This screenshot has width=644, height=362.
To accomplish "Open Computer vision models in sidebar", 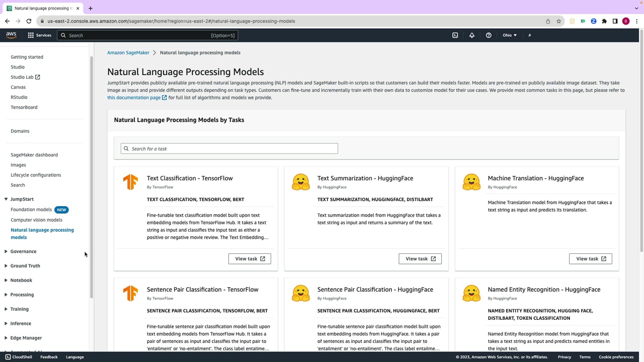I will 36,220.
